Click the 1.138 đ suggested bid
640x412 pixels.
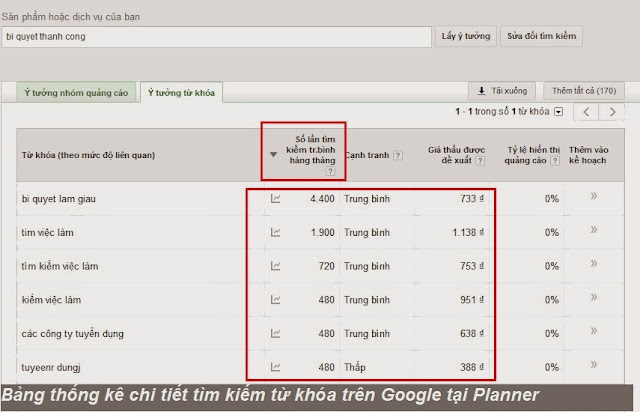[x=468, y=232]
